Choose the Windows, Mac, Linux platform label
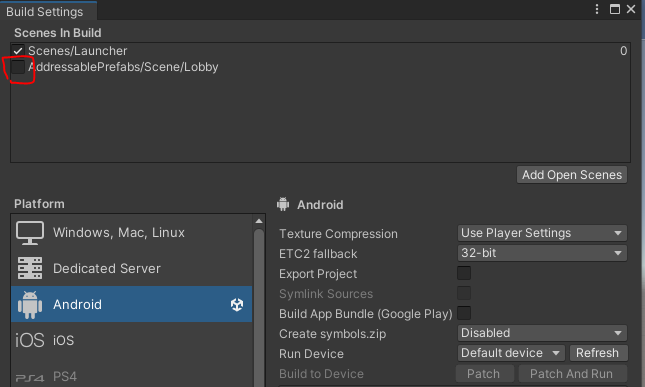Viewport: 645px width, 387px height. click(x=119, y=233)
